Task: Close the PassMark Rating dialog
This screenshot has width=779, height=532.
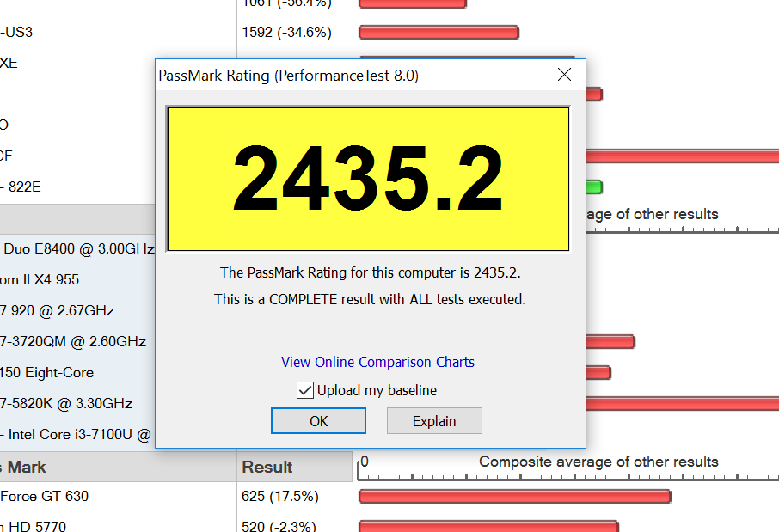Action: tap(564, 75)
